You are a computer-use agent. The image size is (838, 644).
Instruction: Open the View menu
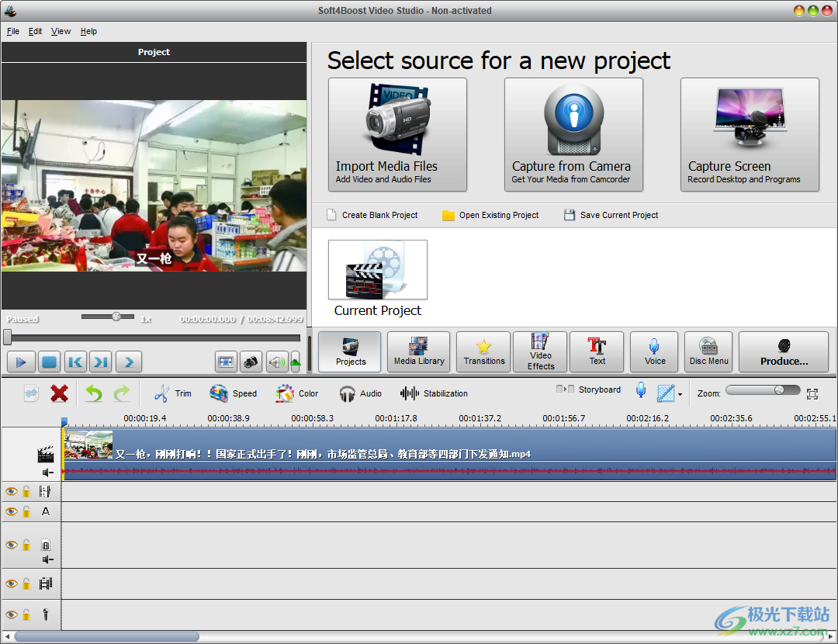(x=61, y=31)
